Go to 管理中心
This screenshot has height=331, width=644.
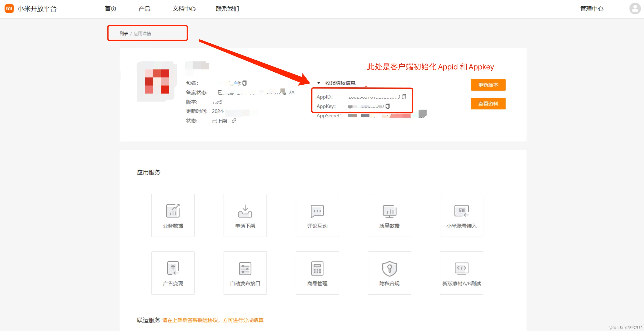tap(591, 9)
